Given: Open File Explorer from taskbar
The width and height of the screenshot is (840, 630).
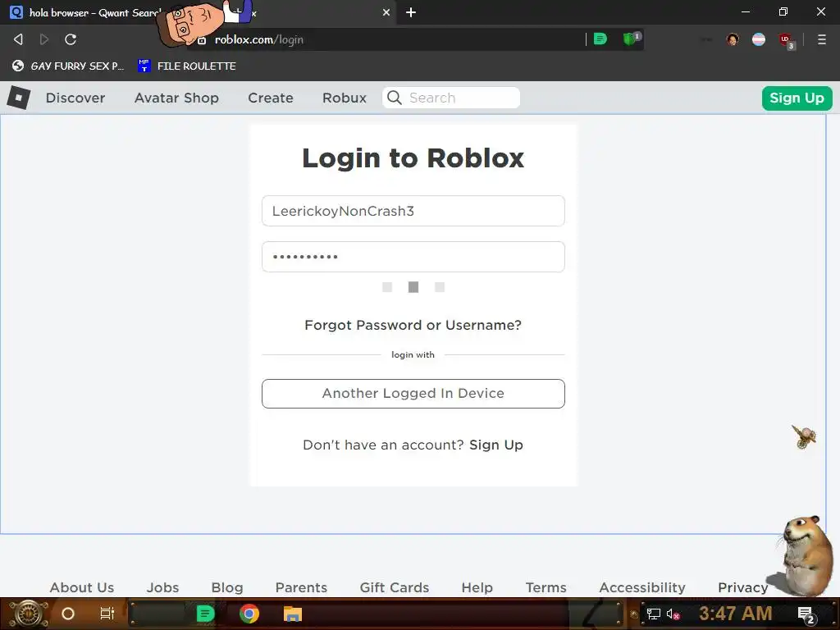Looking at the screenshot, I should tap(293, 614).
